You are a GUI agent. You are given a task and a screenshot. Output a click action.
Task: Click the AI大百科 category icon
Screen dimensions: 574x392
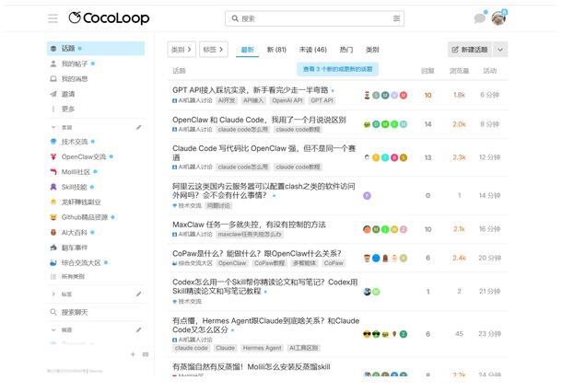(x=53, y=233)
